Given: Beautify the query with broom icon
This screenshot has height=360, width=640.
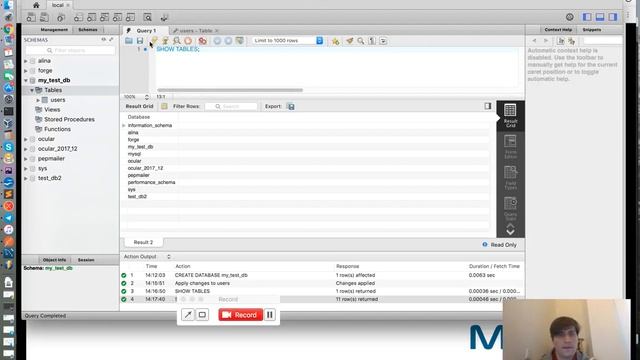Looking at the screenshot, I should (x=350, y=41).
